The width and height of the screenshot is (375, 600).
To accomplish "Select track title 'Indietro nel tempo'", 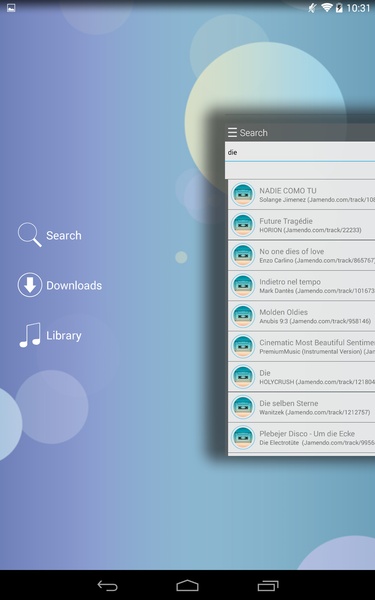I will tap(290, 282).
